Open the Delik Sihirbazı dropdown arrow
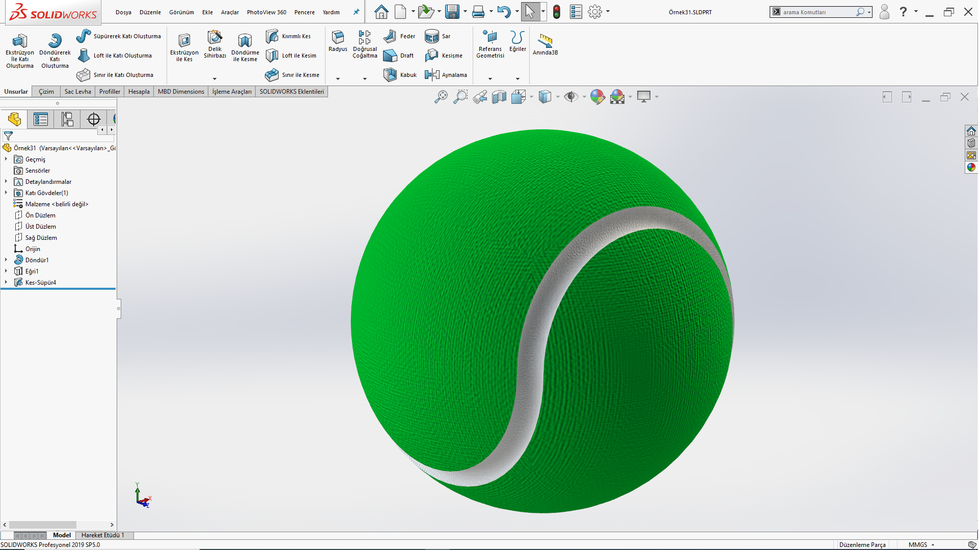Viewport: 980px width, 550px height. (214, 79)
